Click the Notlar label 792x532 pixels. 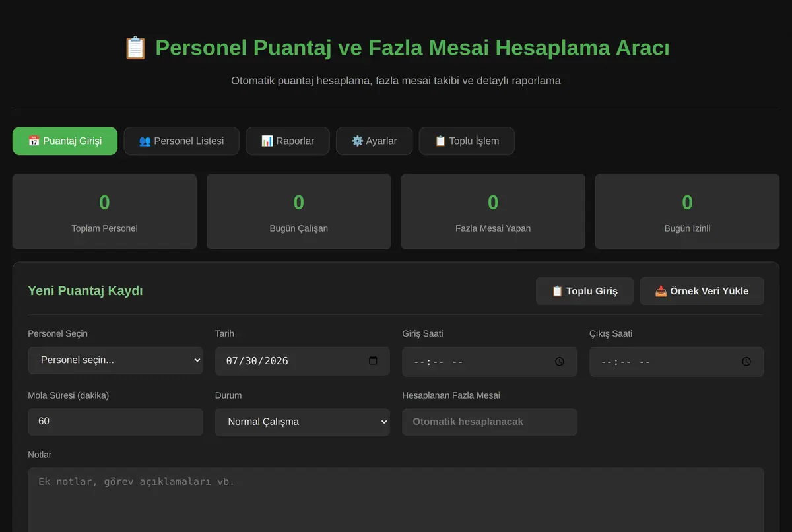40,455
